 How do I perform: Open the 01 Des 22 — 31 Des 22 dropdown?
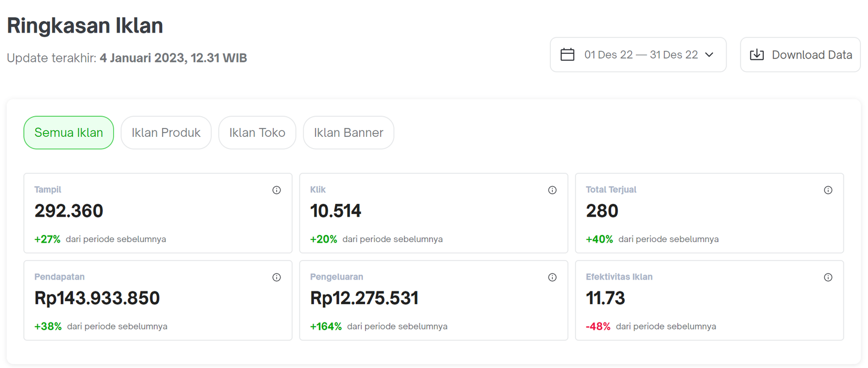tap(641, 55)
